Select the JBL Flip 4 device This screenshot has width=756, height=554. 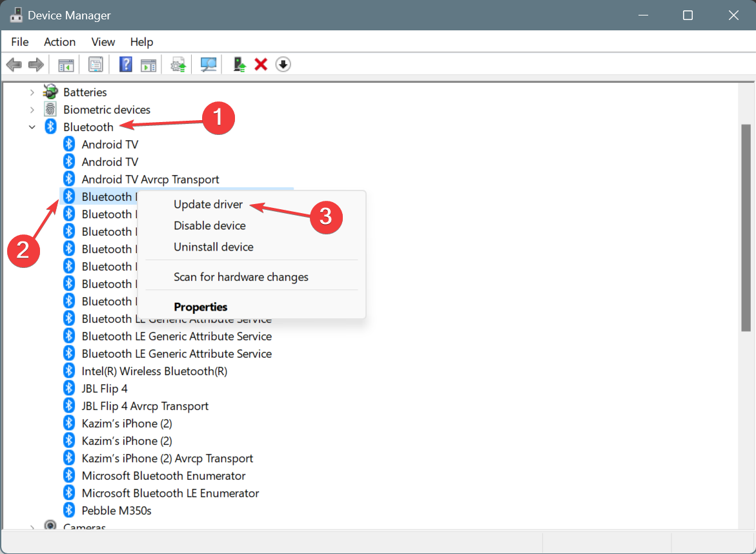[x=105, y=389]
